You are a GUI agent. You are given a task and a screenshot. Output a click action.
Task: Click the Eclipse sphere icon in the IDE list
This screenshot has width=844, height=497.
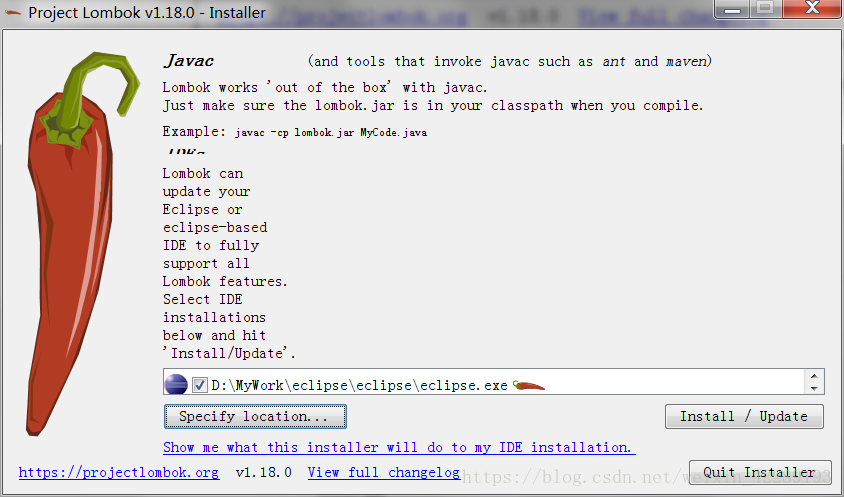(x=176, y=385)
